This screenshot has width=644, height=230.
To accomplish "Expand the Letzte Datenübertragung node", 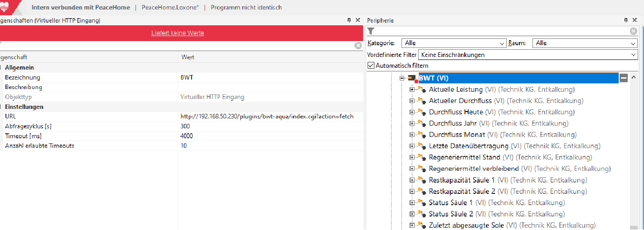I will tap(412, 146).
